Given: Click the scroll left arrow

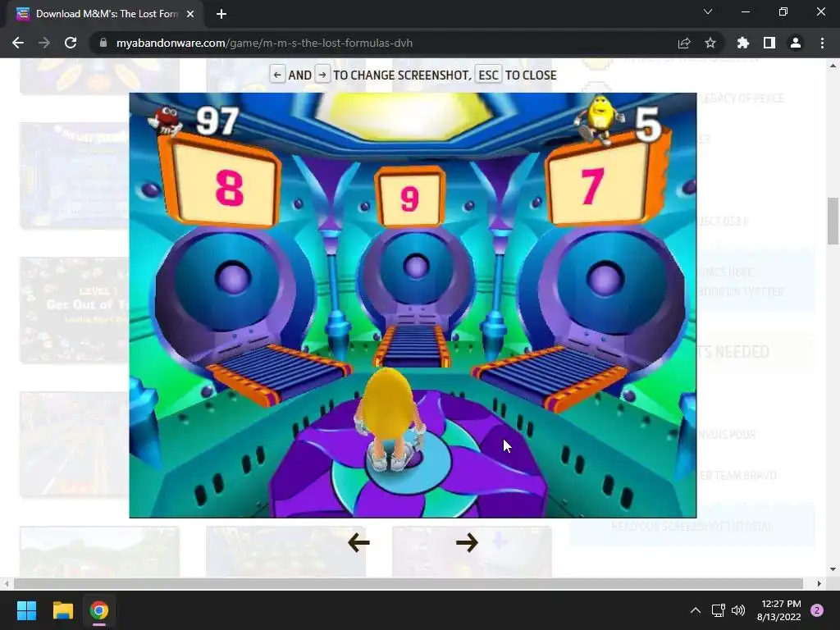Looking at the screenshot, I should (6, 583).
